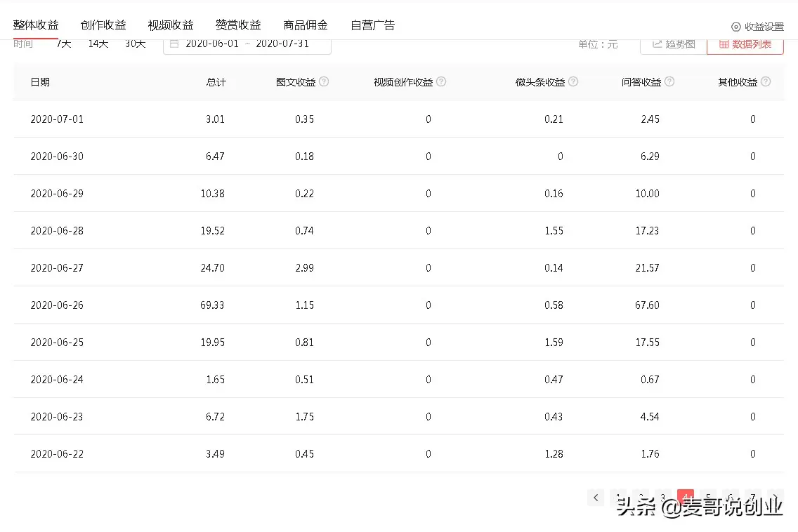Image resolution: width=798 pixels, height=532 pixels.
Task: Show help tooltip for 图文收益
Action: (324, 81)
